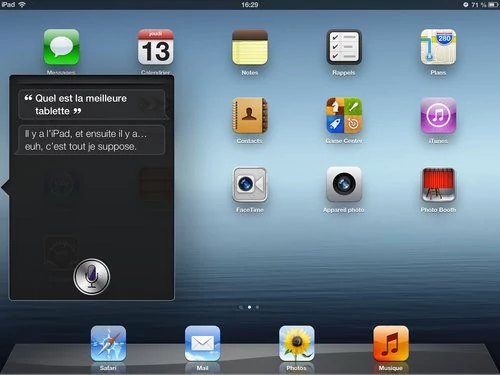The width and height of the screenshot is (500, 375).
Task: Go to the first home screen page dot
Action: click(x=241, y=307)
